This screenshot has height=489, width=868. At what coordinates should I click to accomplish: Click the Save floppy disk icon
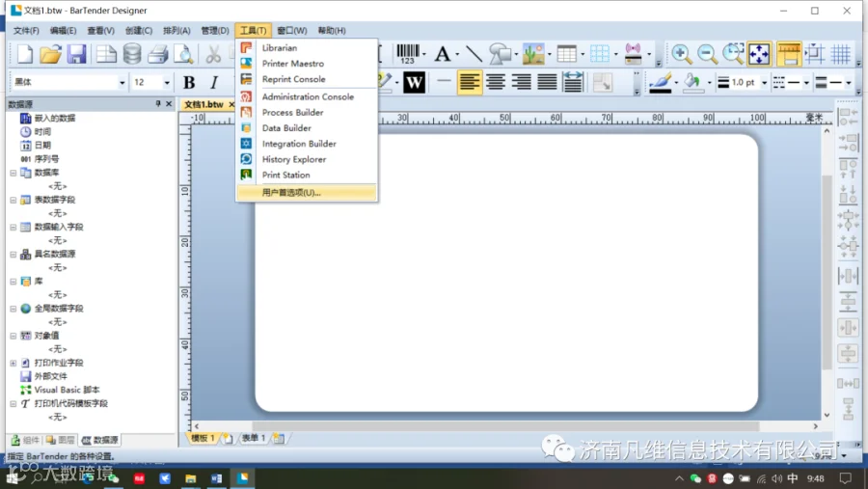[76, 54]
